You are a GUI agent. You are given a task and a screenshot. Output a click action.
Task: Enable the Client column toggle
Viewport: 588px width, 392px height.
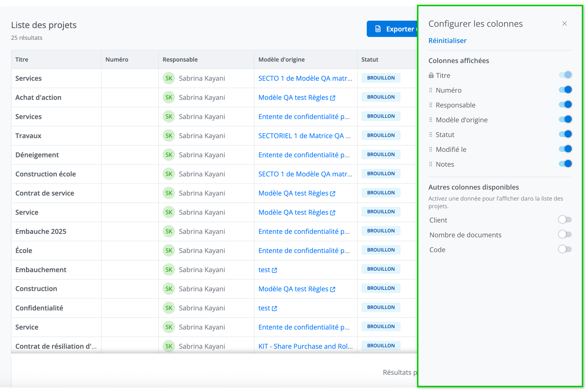click(565, 220)
